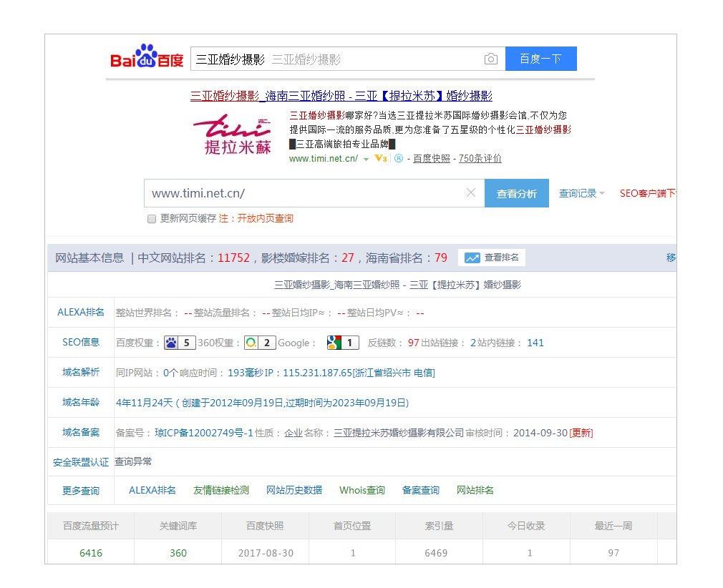Select the SEO信息 row label
This screenshot has height=588, width=723.
(x=81, y=343)
